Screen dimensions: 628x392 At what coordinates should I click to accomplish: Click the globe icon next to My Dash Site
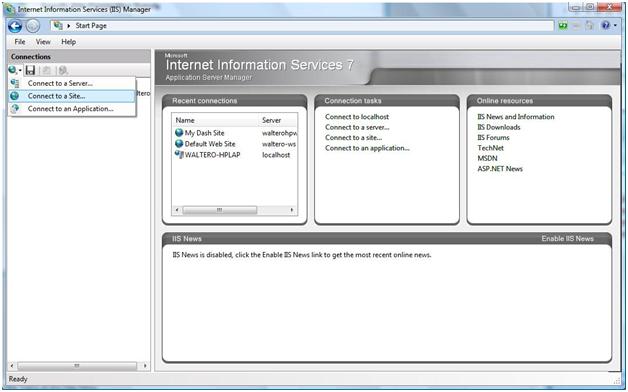click(179, 133)
